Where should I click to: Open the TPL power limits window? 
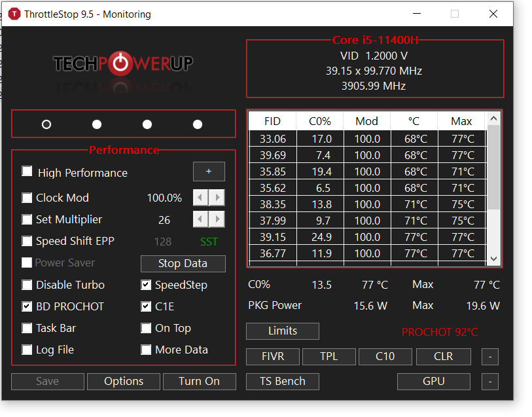tap(328, 357)
